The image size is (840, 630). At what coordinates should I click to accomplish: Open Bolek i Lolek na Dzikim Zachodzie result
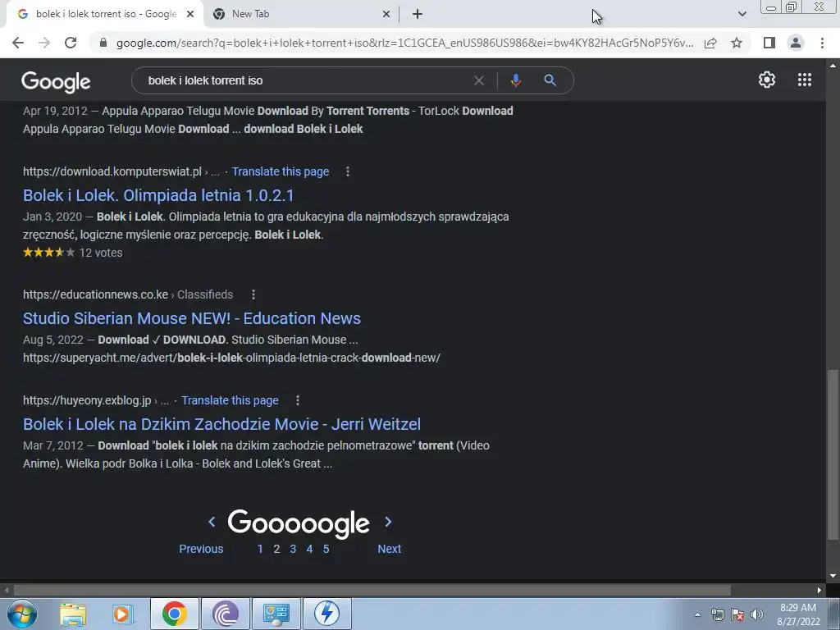pos(221,424)
